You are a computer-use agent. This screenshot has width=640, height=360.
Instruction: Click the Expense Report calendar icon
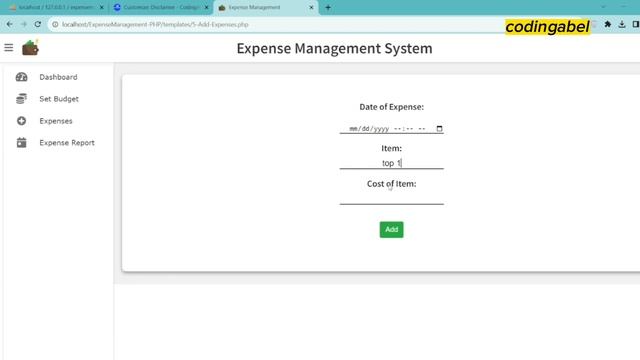[x=21, y=142]
